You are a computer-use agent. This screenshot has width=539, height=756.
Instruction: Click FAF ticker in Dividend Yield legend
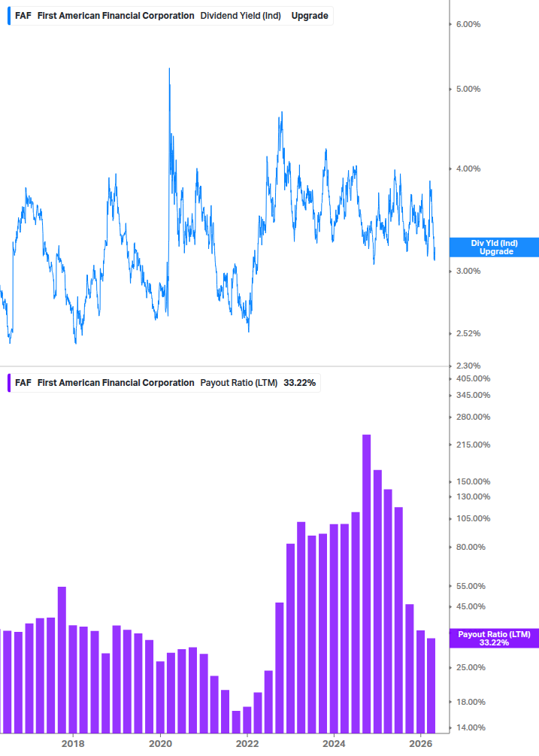click(23, 16)
